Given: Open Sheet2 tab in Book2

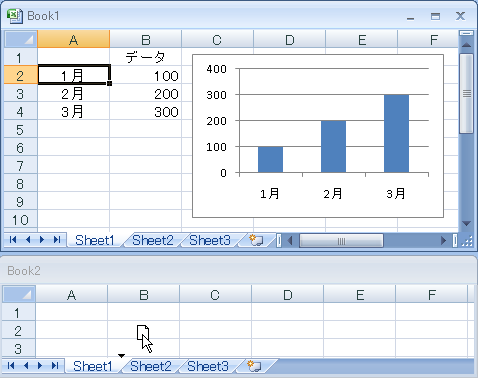Looking at the screenshot, I should pyautogui.click(x=151, y=366).
